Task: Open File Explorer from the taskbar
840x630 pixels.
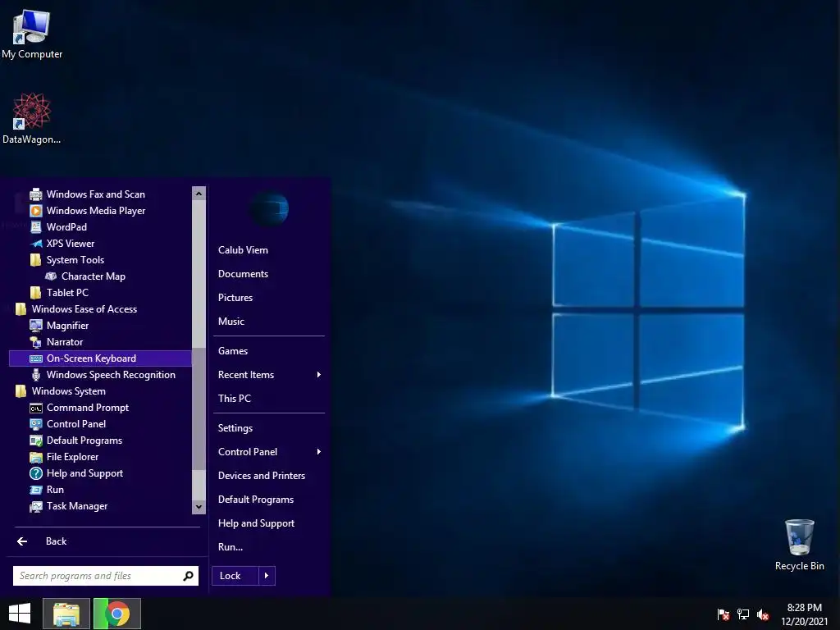Action: [66, 614]
